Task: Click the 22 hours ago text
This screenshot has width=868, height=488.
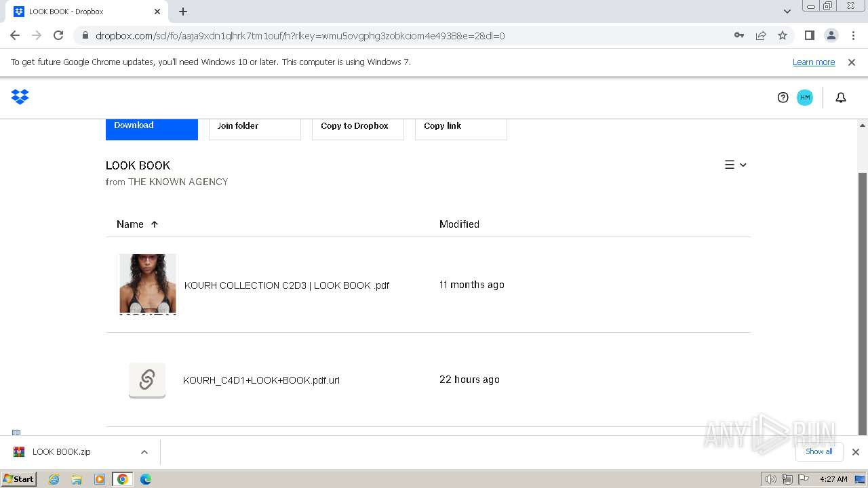Action: 469,380
